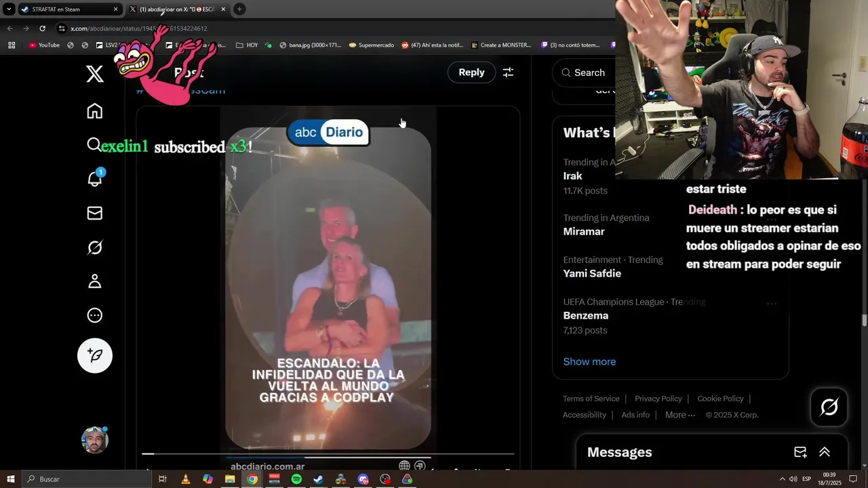This screenshot has width=868, height=488.
Task: Click Show more under trends
Action: [589, 362]
